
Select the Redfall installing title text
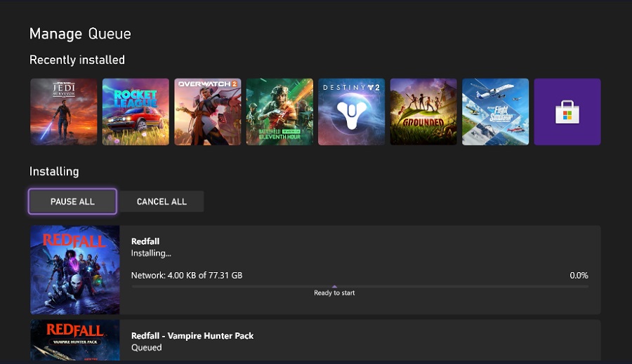144,241
